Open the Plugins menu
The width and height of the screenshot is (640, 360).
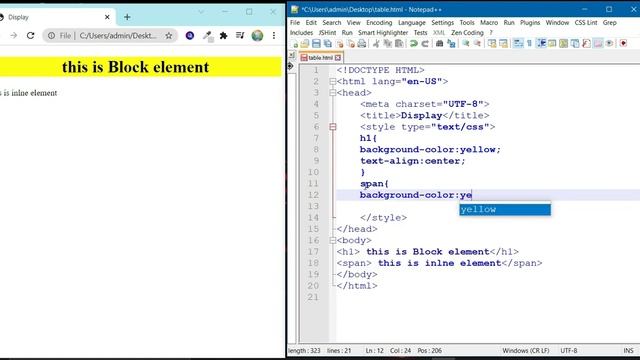[530, 22]
